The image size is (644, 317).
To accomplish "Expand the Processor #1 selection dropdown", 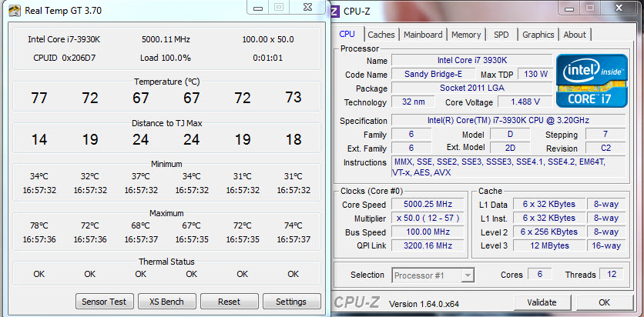I will tap(467, 275).
